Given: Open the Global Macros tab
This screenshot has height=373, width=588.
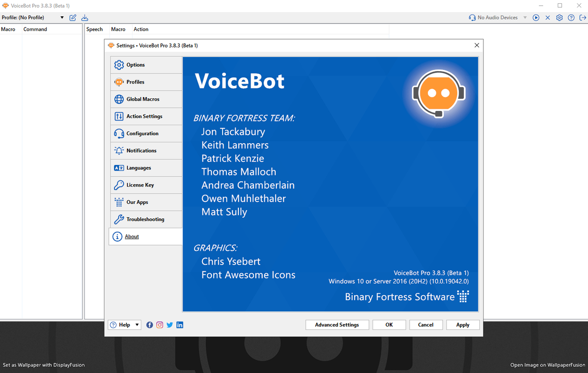Looking at the screenshot, I should (146, 99).
